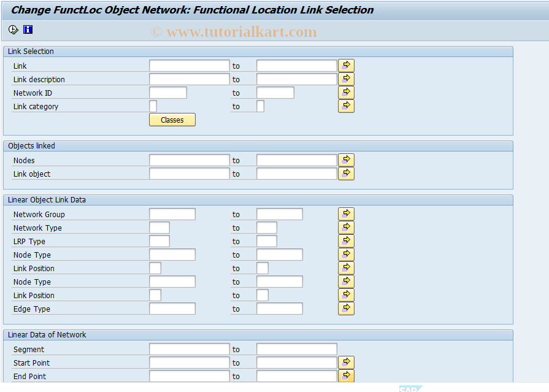The width and height of the screenshot is (549, 392).
Task: Focus the Nodes to field
Action: click(297, 160)
